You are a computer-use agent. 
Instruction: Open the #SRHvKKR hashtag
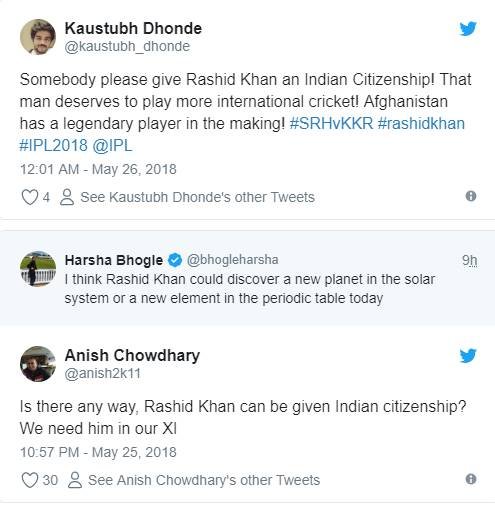pyautogui.click(x=331, y=124)
